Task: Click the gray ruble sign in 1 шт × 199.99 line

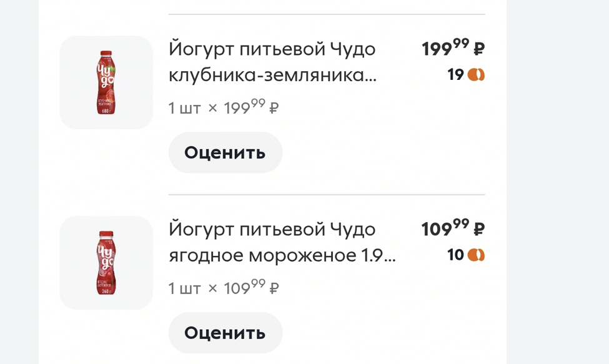Action: (x=274, y=108)
